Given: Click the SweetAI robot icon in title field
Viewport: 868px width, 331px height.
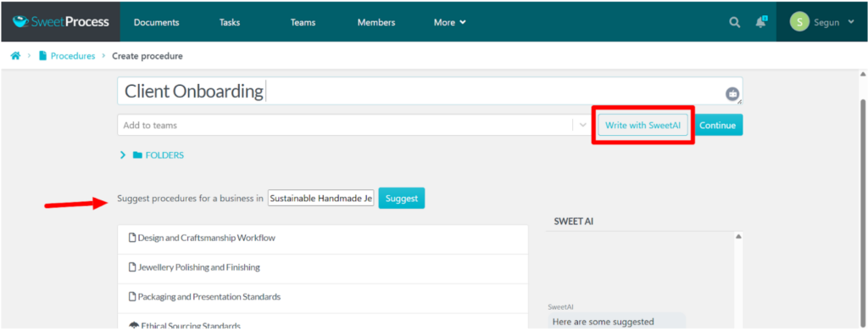Looking at the screenshot, I should click(732, 93).
